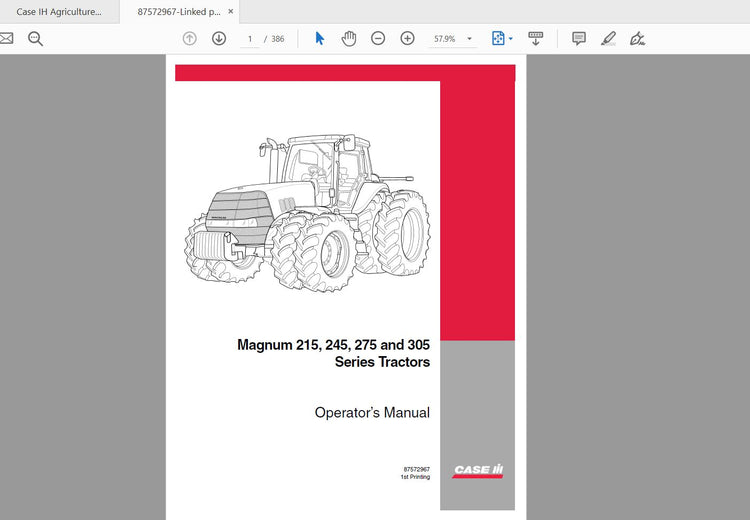Zoom out with the minus button
The height and width of the screenshot is (520, 750).
pos(378,38)
